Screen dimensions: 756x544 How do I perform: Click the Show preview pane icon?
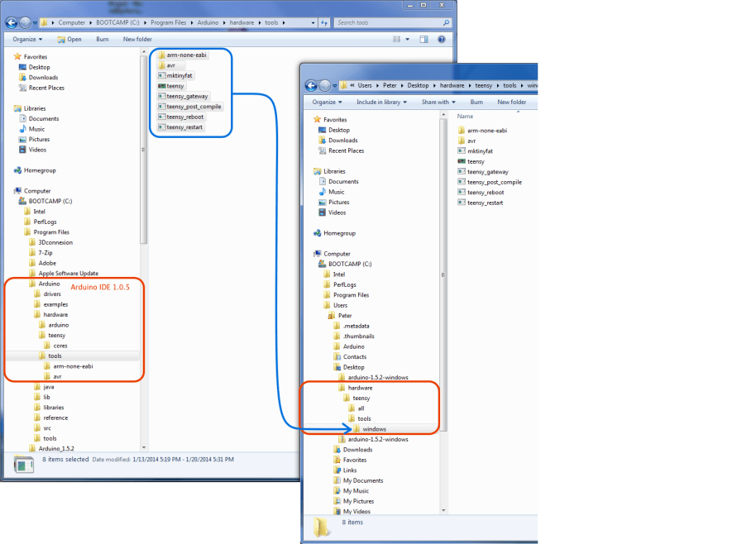(423, 39)
